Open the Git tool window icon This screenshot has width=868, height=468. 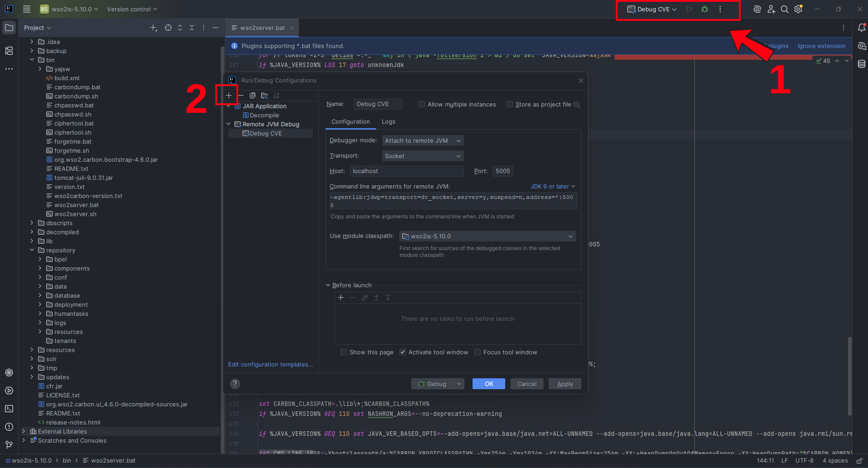(9, 445)
